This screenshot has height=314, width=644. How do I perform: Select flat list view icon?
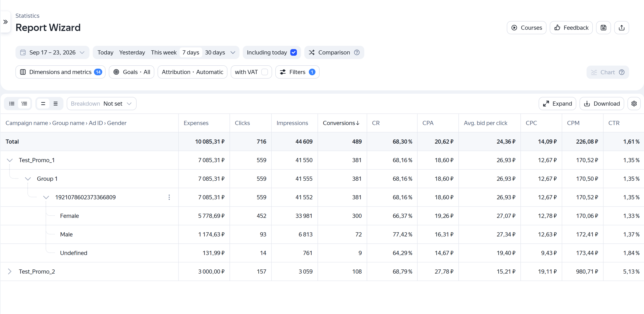point(12,104)
